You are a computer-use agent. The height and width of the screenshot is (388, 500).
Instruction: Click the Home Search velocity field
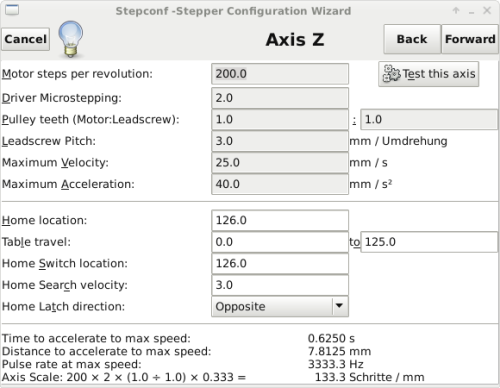[280, 285]
